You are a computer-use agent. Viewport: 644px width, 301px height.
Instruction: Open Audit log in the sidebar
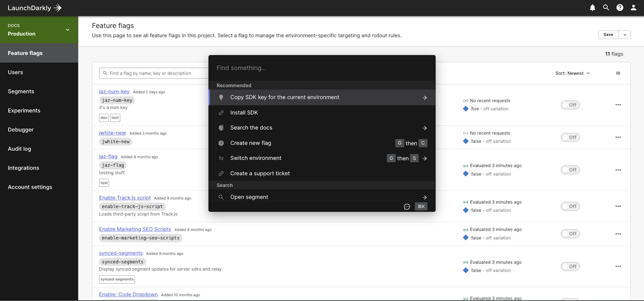pos(39,149)
